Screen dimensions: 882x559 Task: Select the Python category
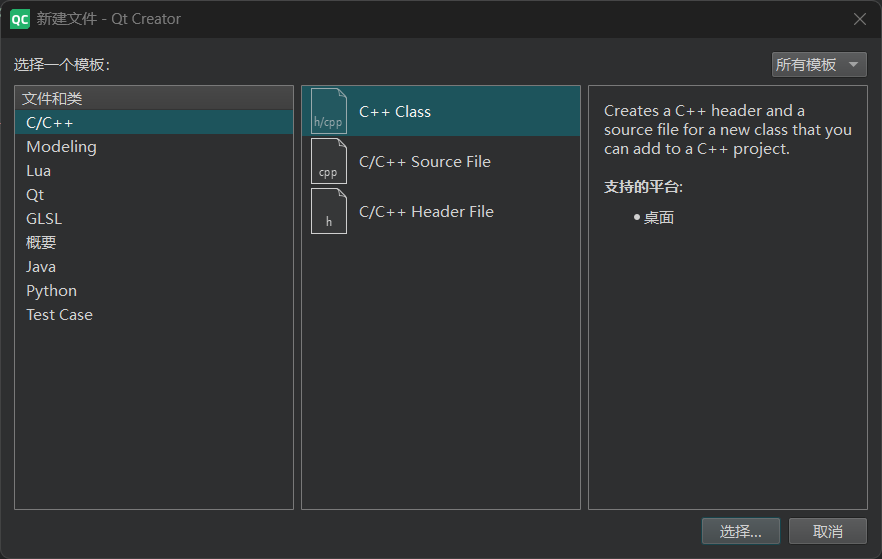pos(154,291)
